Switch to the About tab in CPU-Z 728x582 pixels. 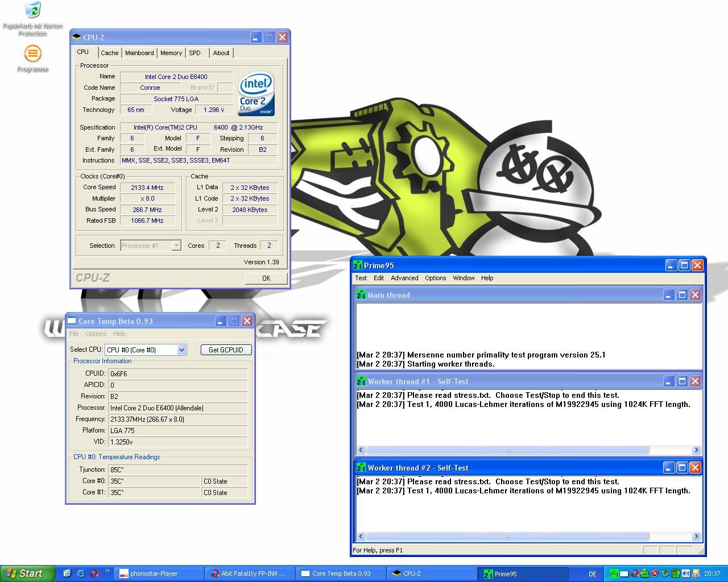coord(221,53)
